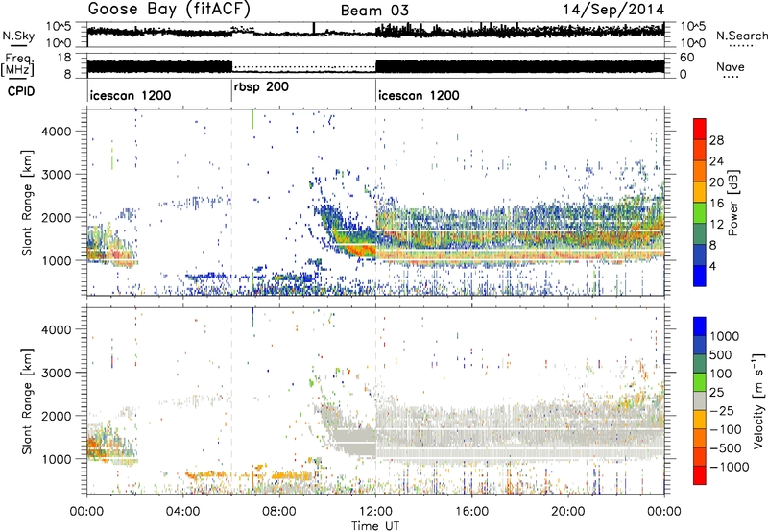
Task: Click the "500" value on the velocity scale
Action: pos(721,355)
